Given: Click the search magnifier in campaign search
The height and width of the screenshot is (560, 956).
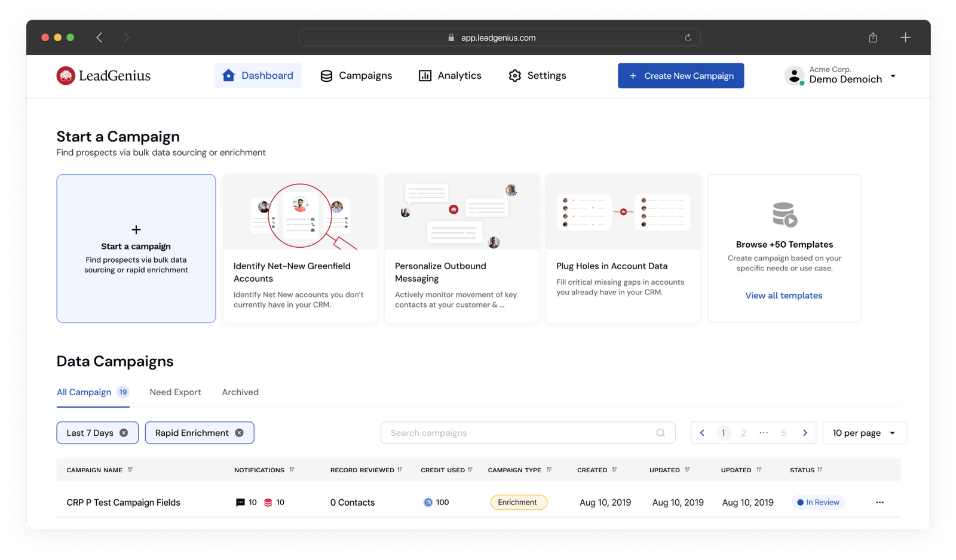Looking at the screenshot, I should click(660, 432).
